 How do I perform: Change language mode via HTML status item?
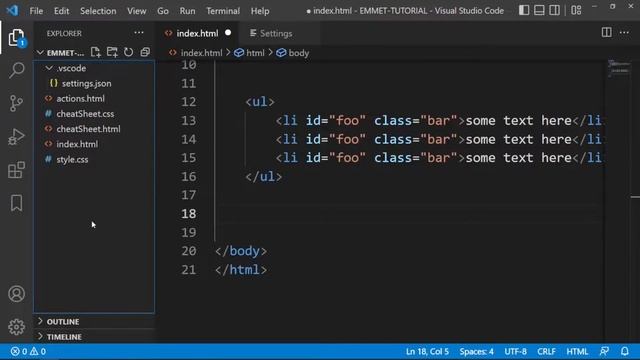coord(577,351)
